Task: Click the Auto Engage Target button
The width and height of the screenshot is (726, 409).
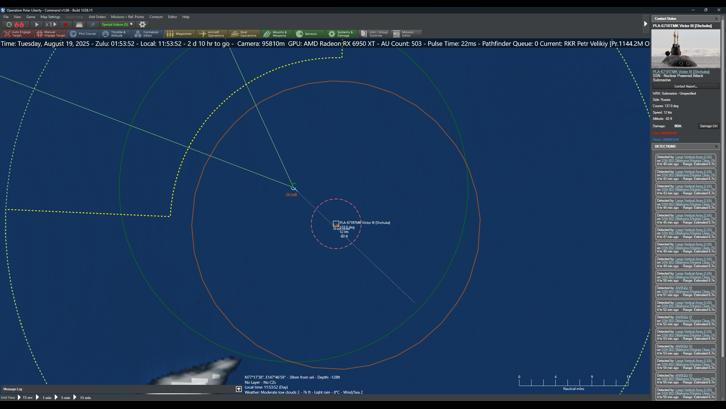Action: tap(18, 34)
